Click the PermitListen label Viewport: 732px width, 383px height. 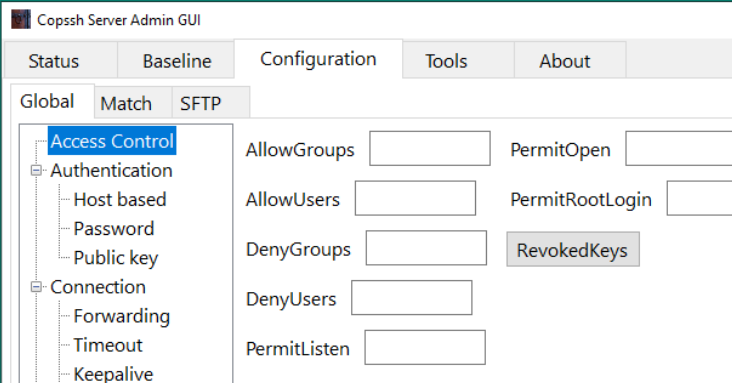point(298,349)
